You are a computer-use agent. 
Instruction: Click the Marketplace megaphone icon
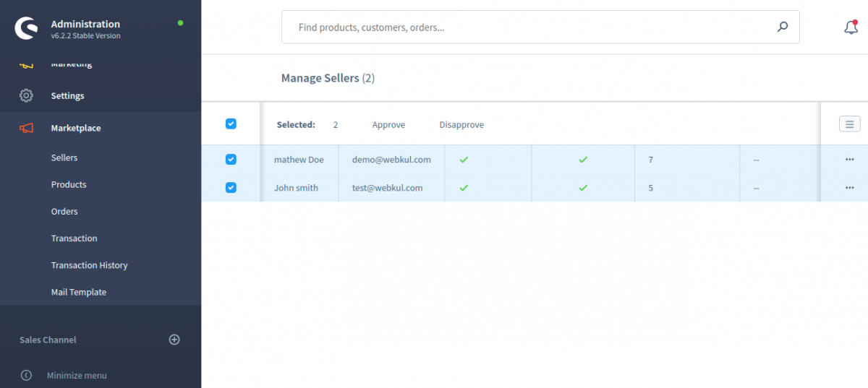click(x=26, y=128)
